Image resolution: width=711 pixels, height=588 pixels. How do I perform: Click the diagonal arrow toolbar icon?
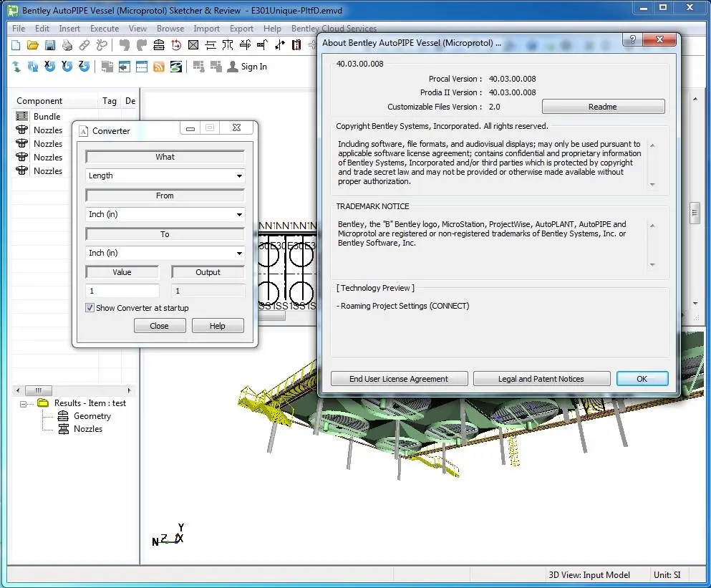[x=280, y=45]
